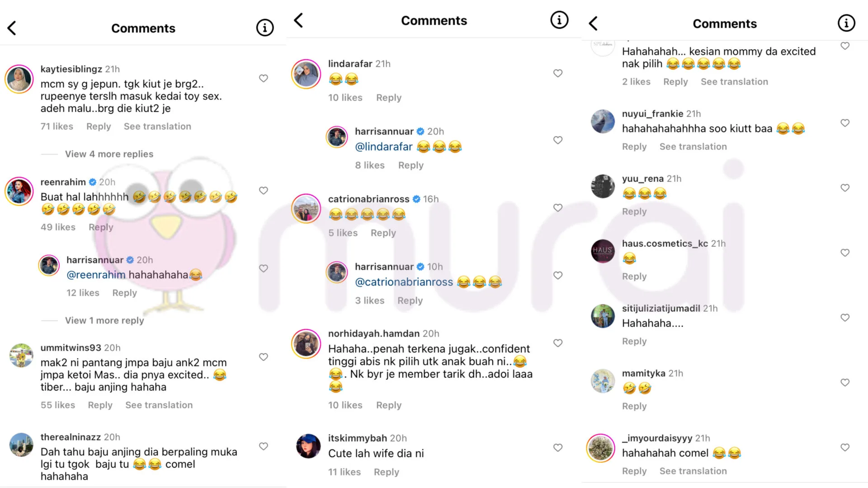868x488 pixels.
Task: Heart the nuyui_frankie comment
Action: pos(844,123)
